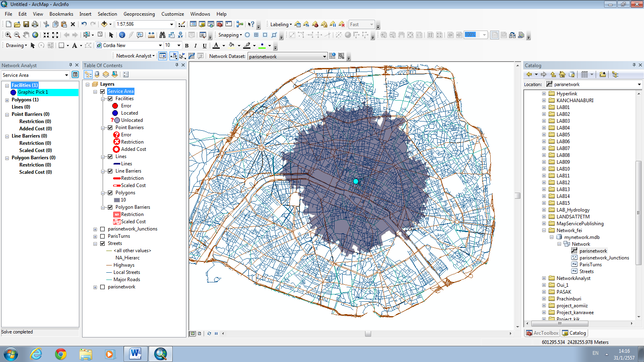Switch to the Catalog tab
This screenshot has height=362, width=644.
coord(574,333)
